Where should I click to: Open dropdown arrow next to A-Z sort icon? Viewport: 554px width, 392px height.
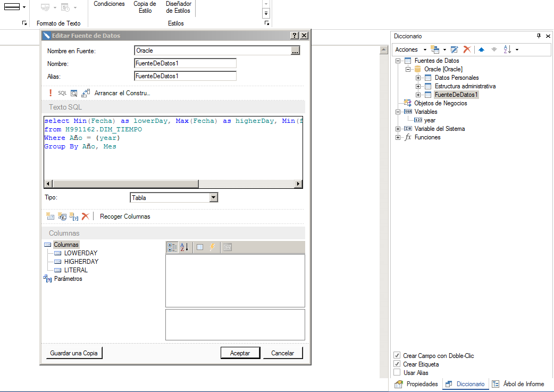517,49
